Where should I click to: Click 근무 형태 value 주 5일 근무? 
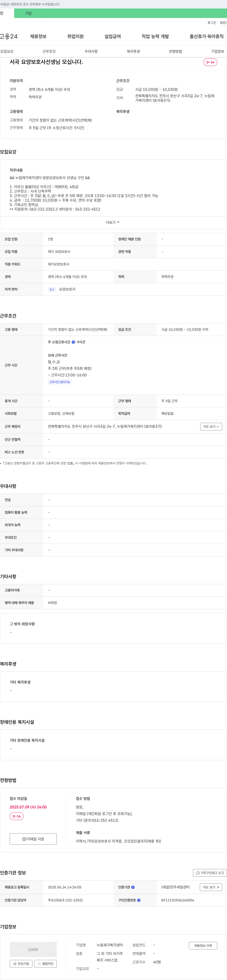[x=169, y=401]
